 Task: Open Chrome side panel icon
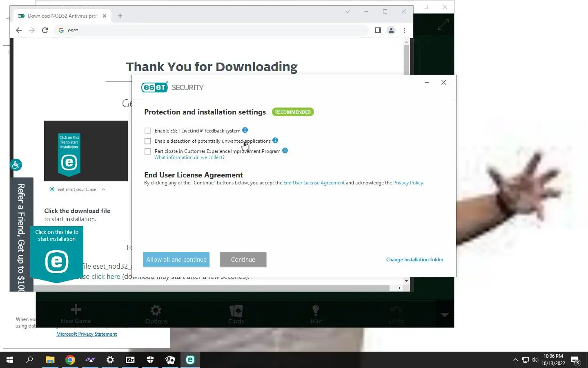coord(378,30)
